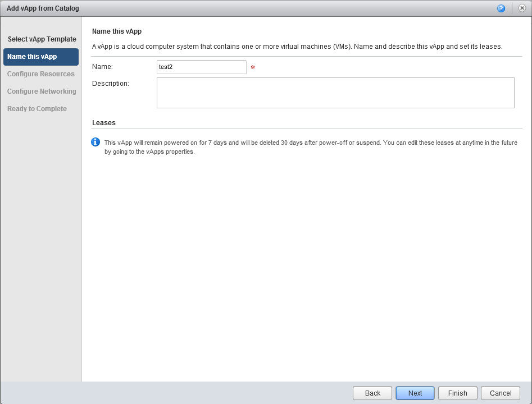Viewport: 532px width, 404px height.
Task: Click the blue info icon under Leases
Action: [x=96, y=142]
